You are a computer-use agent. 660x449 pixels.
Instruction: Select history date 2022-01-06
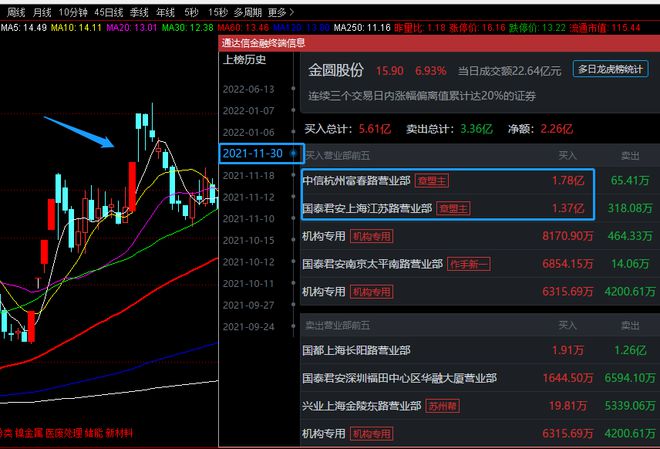click(x=248, y=133)
